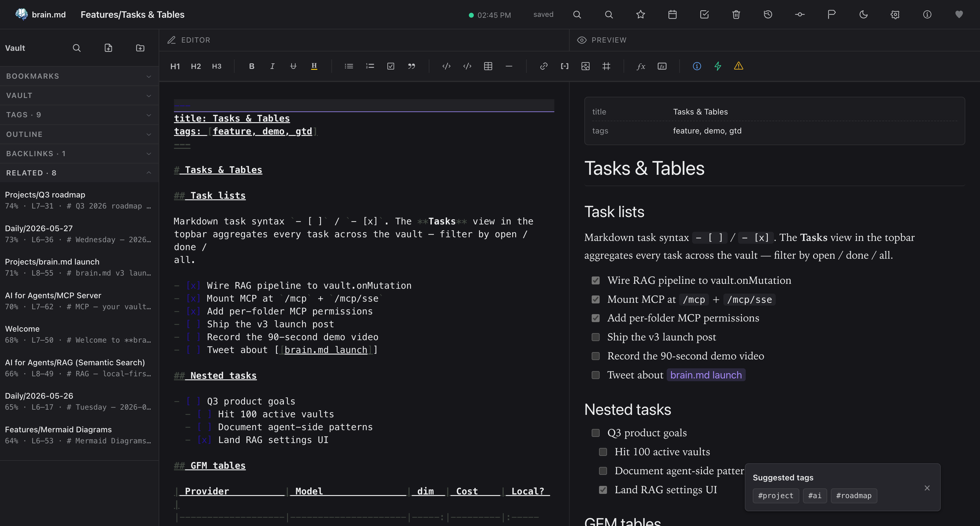The image size is (980, 526).
Task: Open related note 'Features/Mermaid Diagrams'
Action: click(79, 435)
